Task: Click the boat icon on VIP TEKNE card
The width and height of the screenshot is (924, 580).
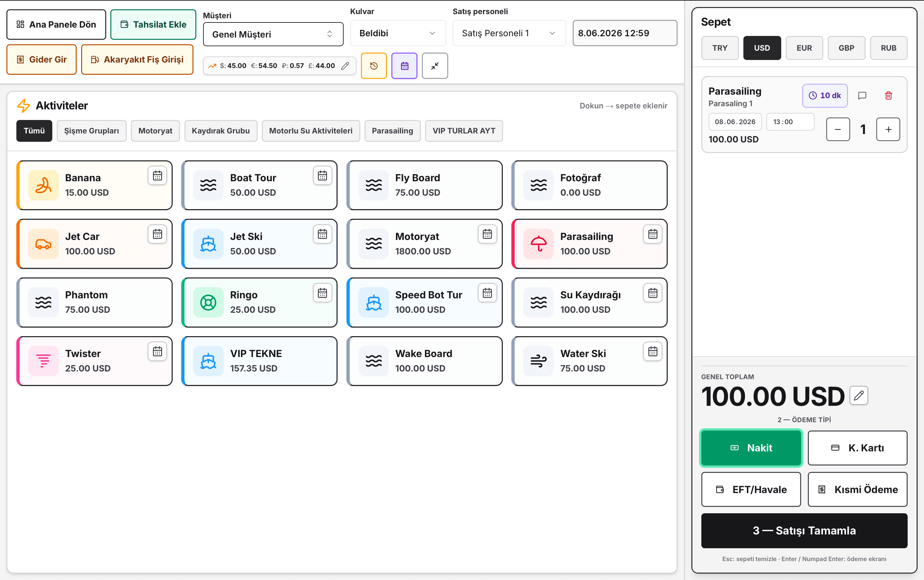Action: tap(208, 361)
